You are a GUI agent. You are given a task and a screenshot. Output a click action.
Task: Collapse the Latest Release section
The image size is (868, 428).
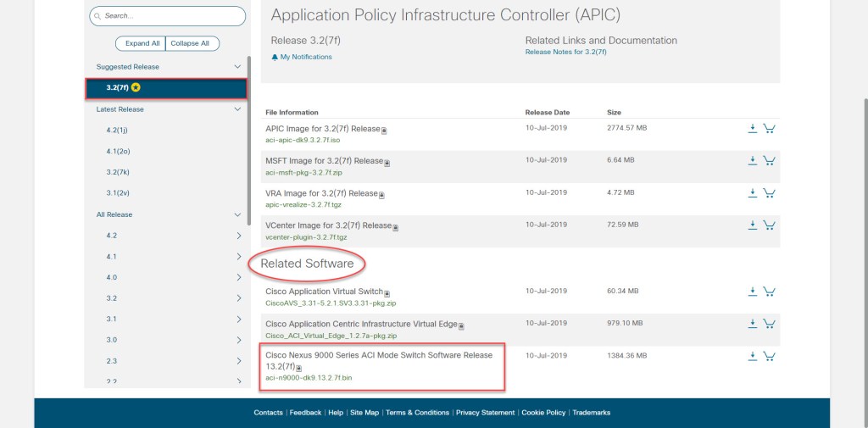[237, 109]
